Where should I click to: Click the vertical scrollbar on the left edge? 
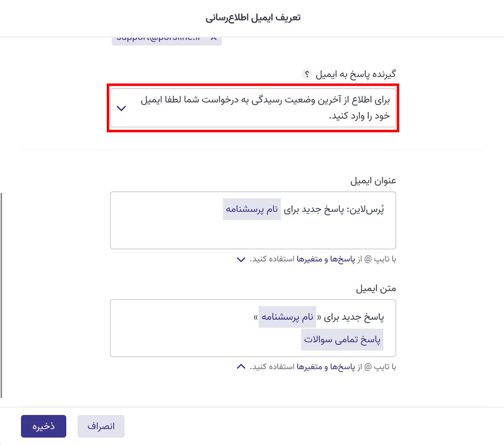point(2,295)
